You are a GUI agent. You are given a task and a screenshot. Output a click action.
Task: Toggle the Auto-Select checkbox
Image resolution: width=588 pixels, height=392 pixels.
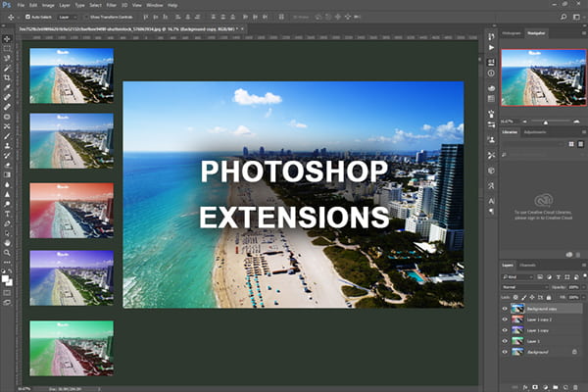pos(27,17)
